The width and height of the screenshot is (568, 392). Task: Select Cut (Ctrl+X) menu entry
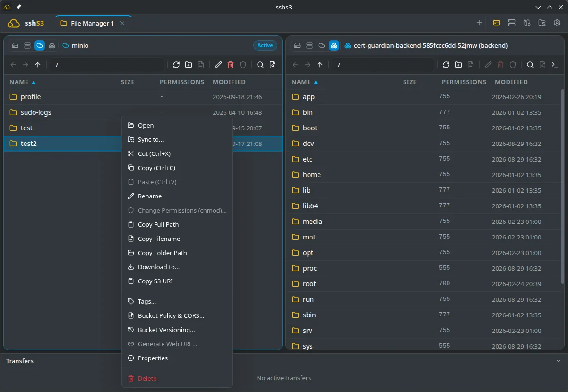(x=177, y=153)
